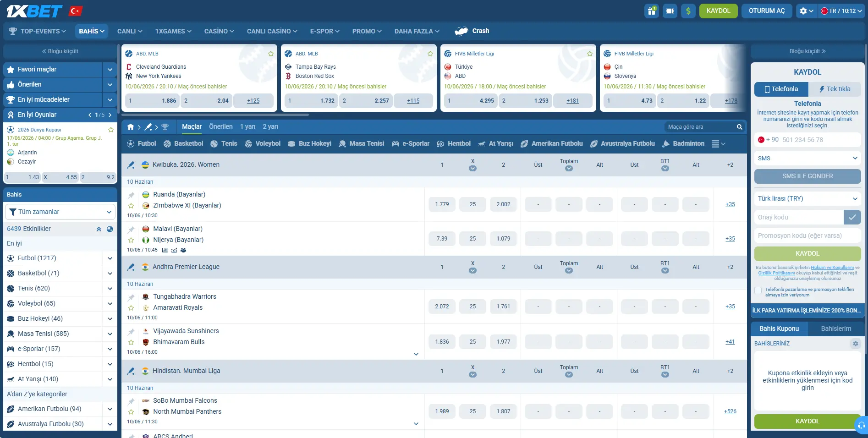Click the OTURUM AÇ login button
The width and height of the screenshot is (868, 438).
pos(767,11)
